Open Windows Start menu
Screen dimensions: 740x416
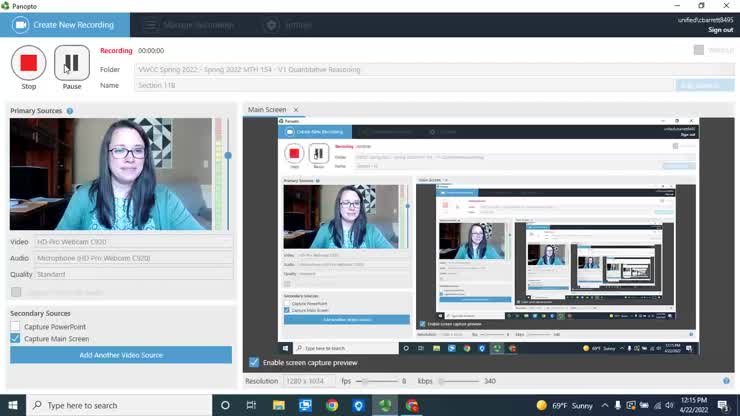(13, 405)
